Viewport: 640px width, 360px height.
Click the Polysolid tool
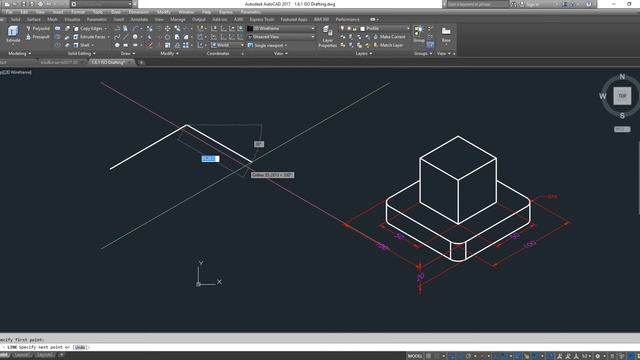point(38,29)
